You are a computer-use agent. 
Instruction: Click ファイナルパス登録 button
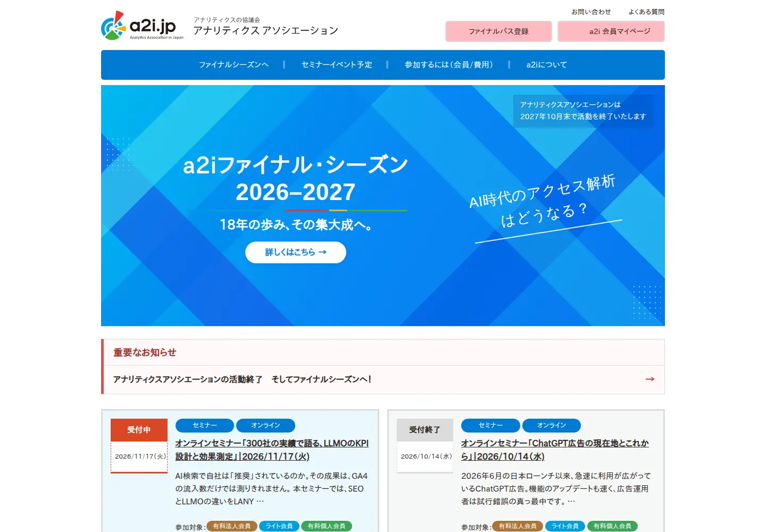coord(498,31)
